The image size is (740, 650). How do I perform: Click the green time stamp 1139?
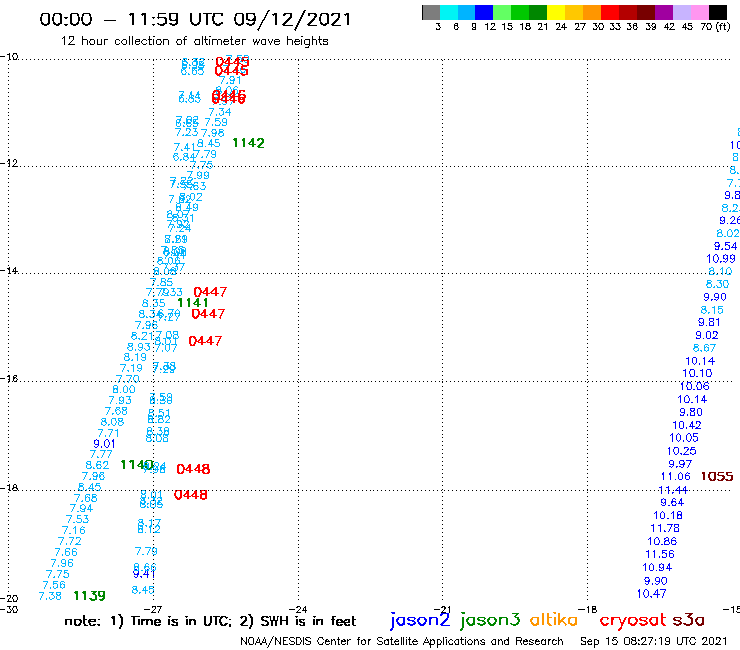pyautogui.click(x=89, y=596)
